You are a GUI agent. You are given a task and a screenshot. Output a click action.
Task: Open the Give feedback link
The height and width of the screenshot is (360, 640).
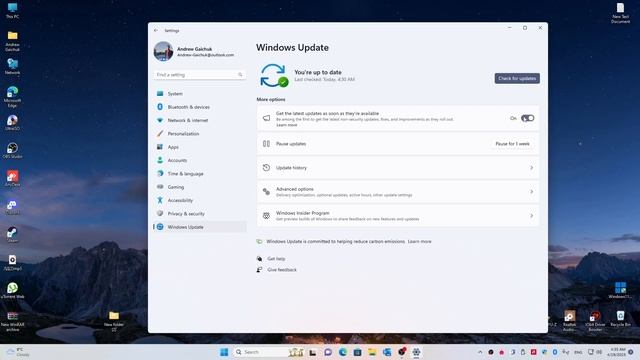click(282, 270)
